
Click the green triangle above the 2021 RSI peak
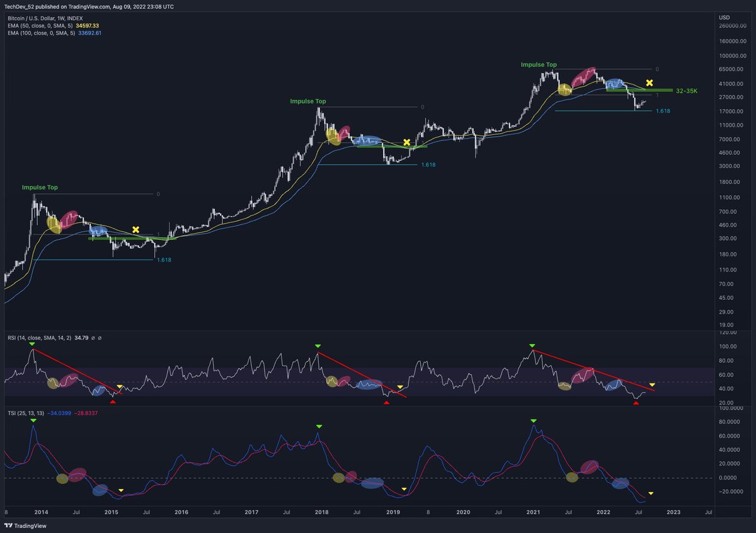[532, 345]
